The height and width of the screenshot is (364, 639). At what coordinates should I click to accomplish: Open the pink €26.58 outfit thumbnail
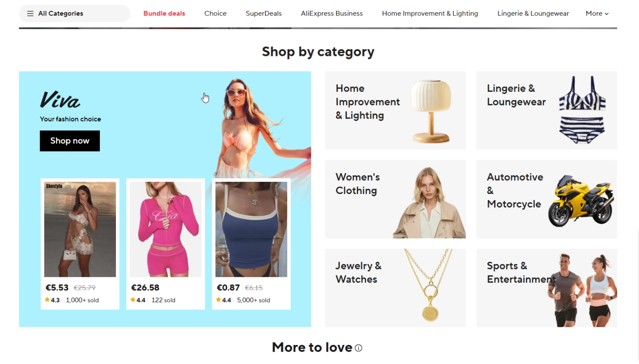click(x=165, y=229)
